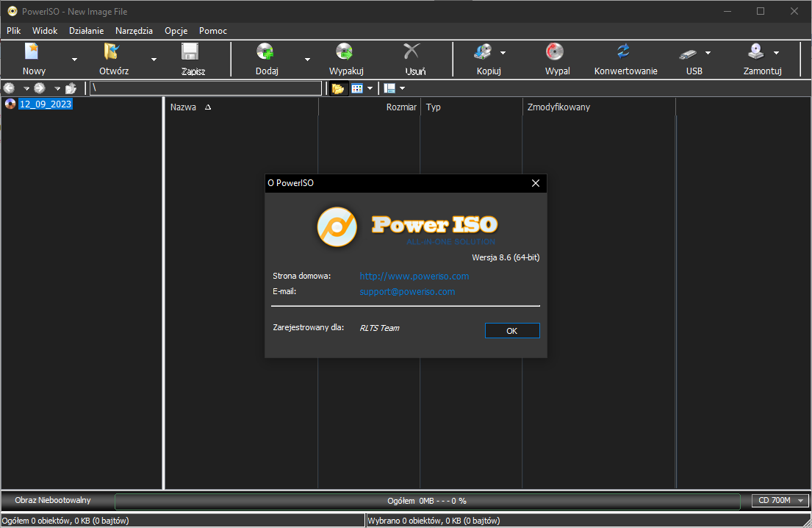
Task: Click the Obraz Niebootowalny status label
Action: 53,500
